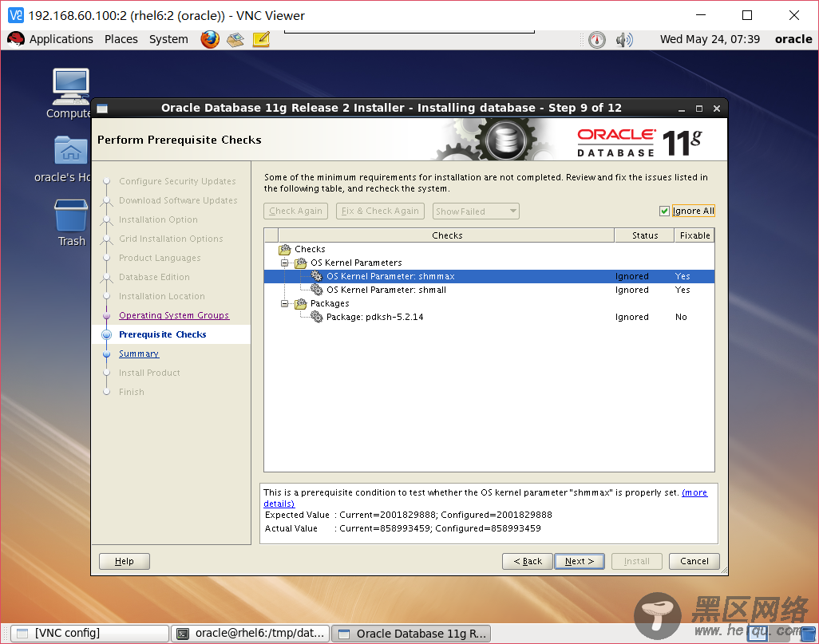
Task: Open Firefox browser from the top panel
Action: point(209,39)
